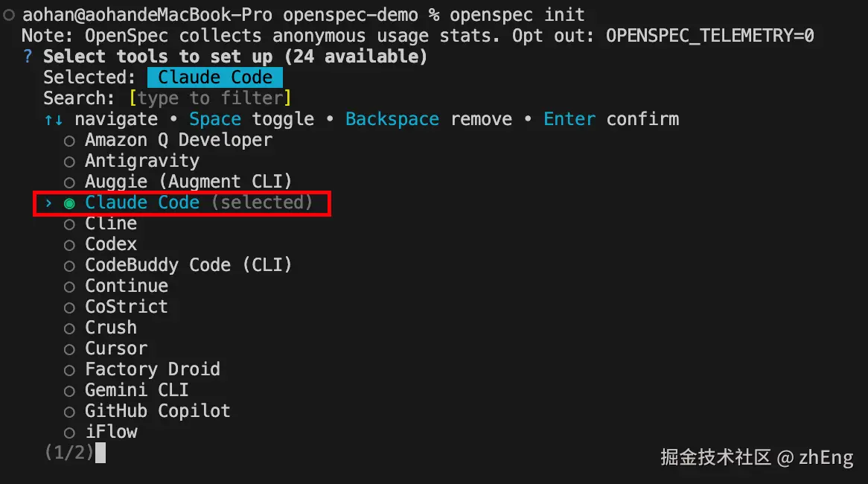This screenshot has height=484, width=868.
Task: Select the iFlow tool option
Action: click(111, 433)
